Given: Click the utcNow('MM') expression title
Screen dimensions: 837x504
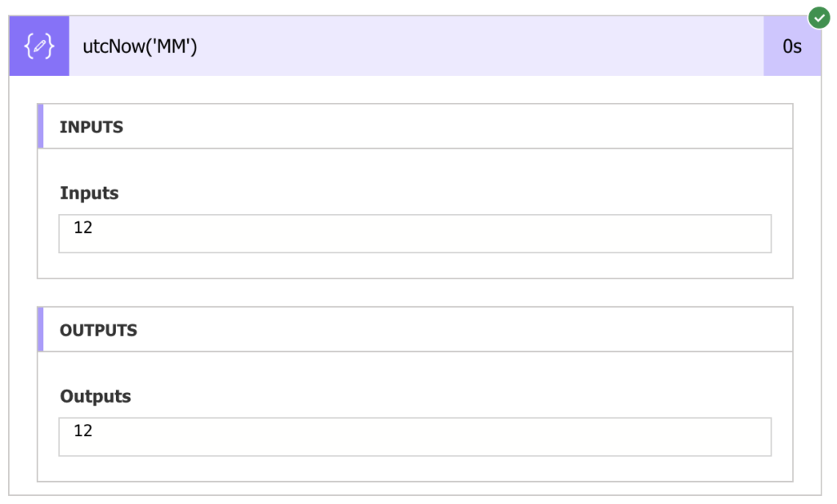Looking at the screenshot, I should click(x=140, y=47).
